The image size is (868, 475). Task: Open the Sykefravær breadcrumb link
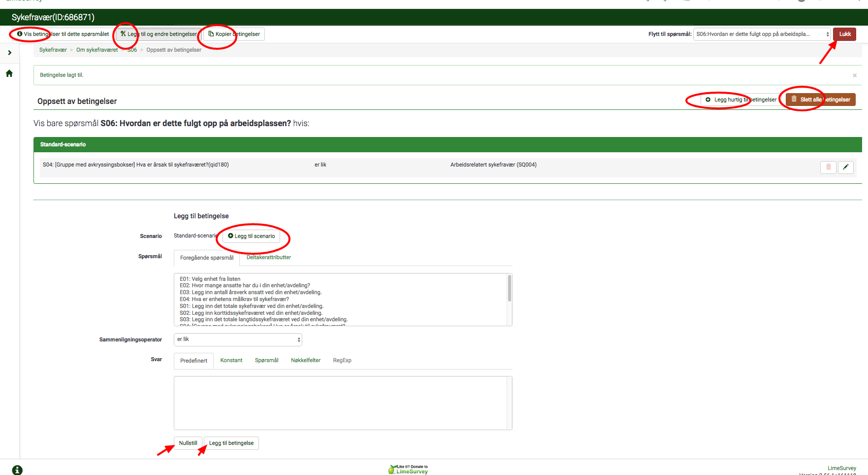pyautogui.click(x=53, y=50)
